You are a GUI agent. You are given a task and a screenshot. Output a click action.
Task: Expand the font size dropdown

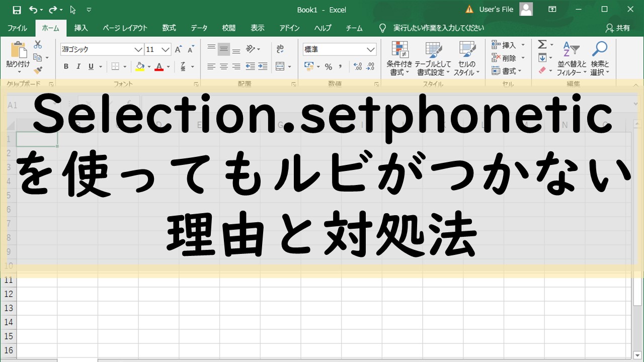click(166, 49)
